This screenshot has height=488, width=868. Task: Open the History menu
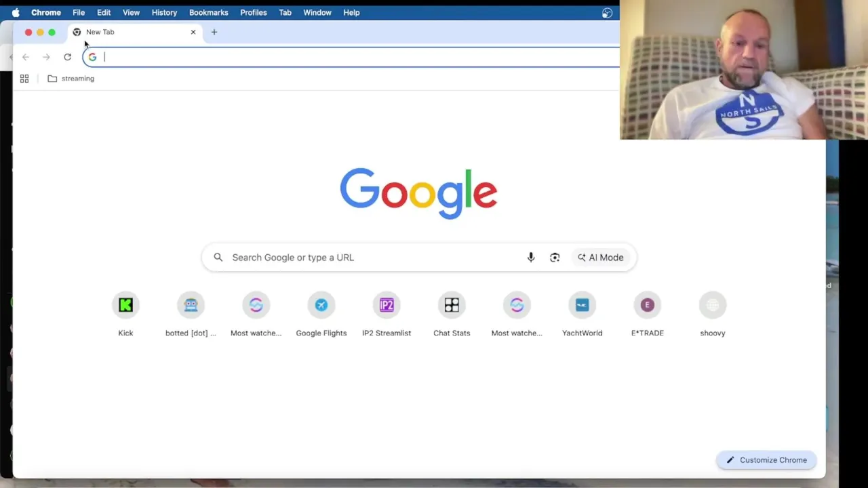point(164,12)
